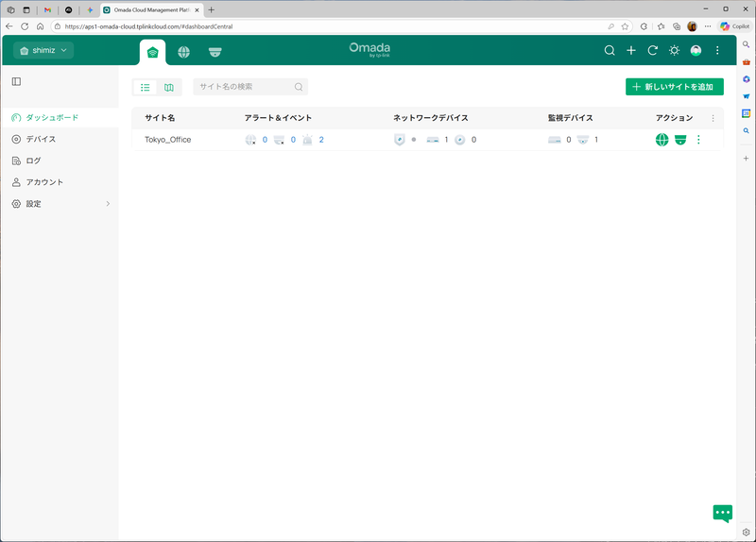Click 新しいサイトを追加 button
The height and width of the screenshot is (542, 756).
(675, 87)
